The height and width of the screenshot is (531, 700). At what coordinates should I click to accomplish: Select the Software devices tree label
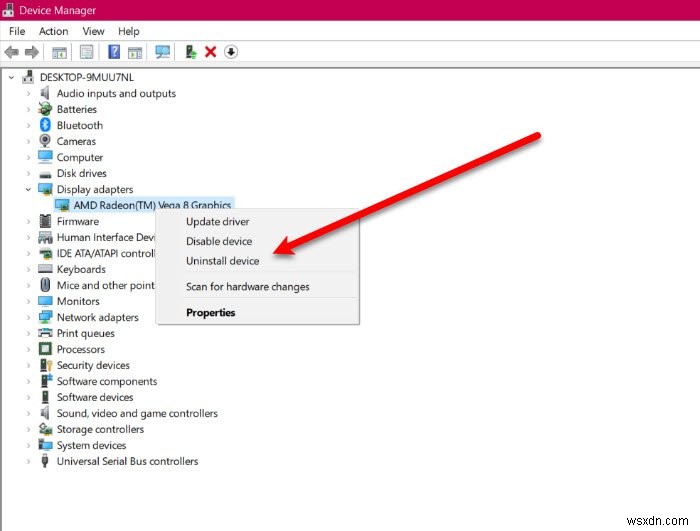[95, 397]
